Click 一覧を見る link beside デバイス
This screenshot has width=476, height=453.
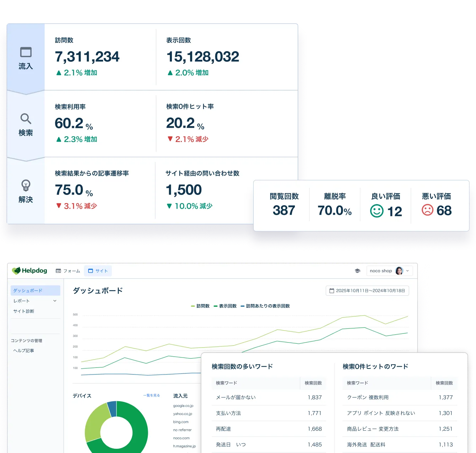pyautogui.click(x=151, y=395)
